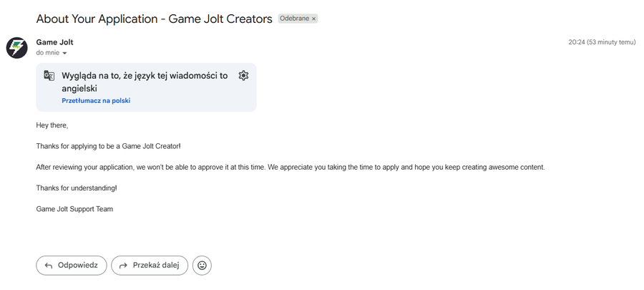This screenshot has width=644, height=290.
Task: Click the Game Jolt sender avatar
Action: (x=17, y=48)
